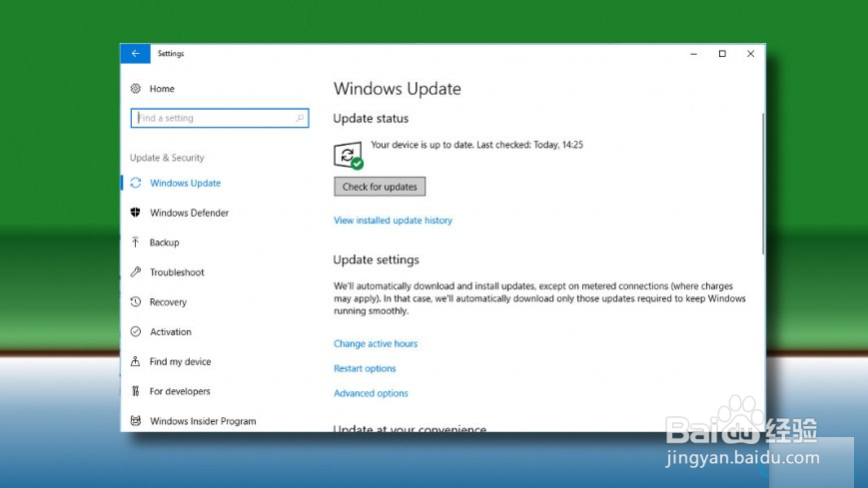Click the Backup arrow icon

136,243
